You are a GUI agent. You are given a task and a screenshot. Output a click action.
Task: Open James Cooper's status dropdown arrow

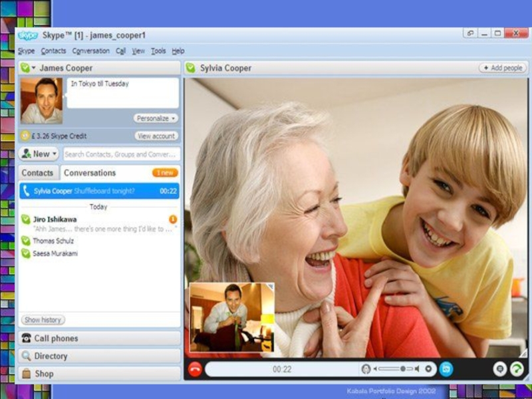34,68
